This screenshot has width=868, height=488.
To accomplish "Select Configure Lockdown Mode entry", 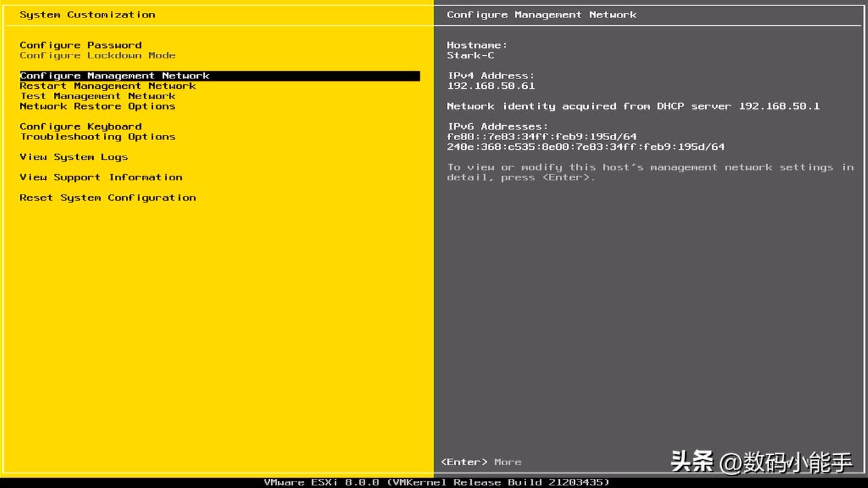I will 97,55.
